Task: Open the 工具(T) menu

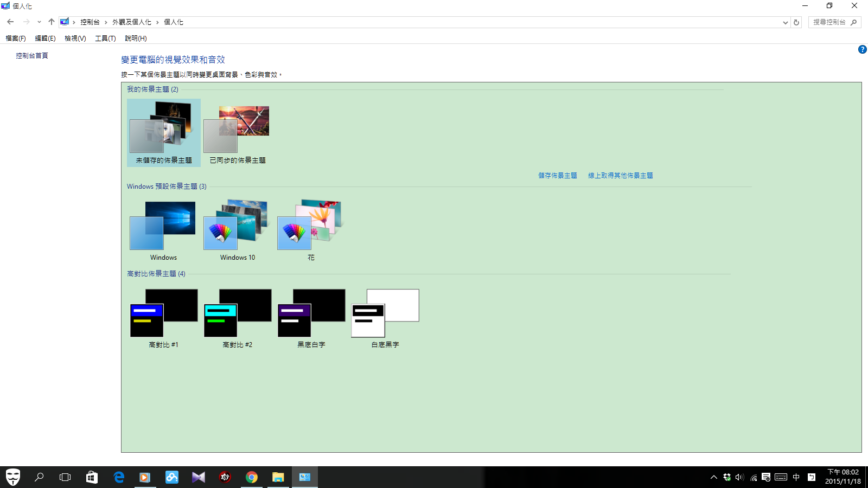Action: point(105,38)
